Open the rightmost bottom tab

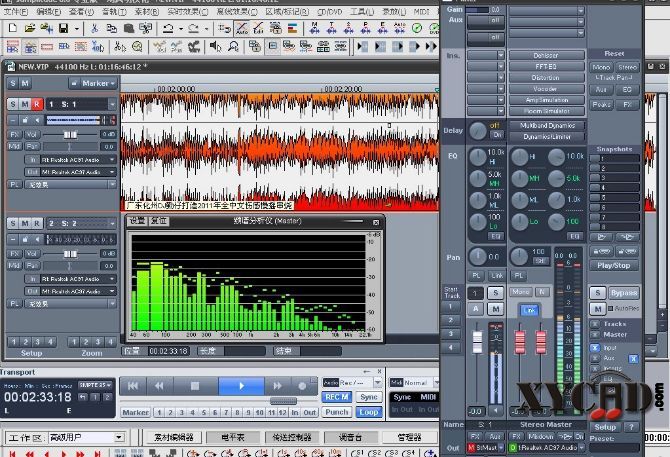point(409,437)
